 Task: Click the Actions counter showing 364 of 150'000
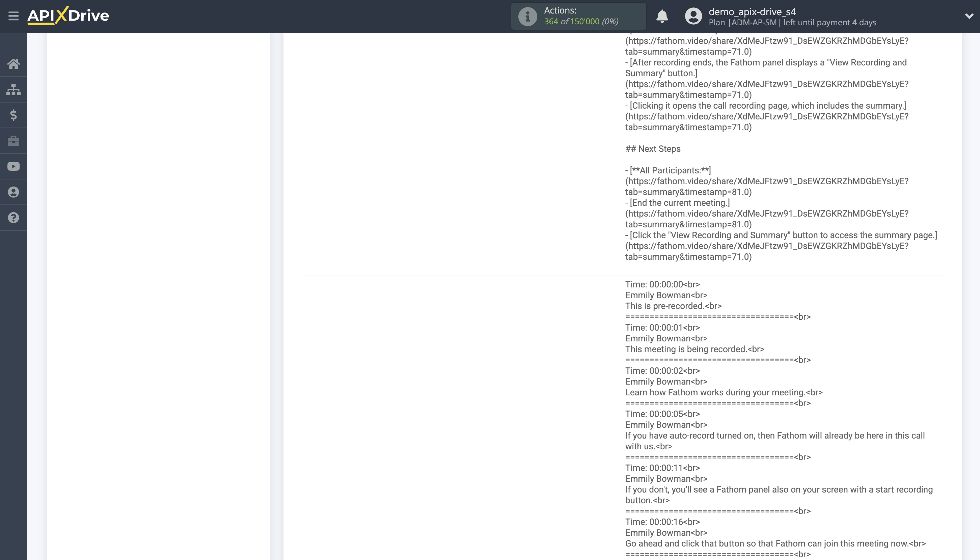point(581,21)
